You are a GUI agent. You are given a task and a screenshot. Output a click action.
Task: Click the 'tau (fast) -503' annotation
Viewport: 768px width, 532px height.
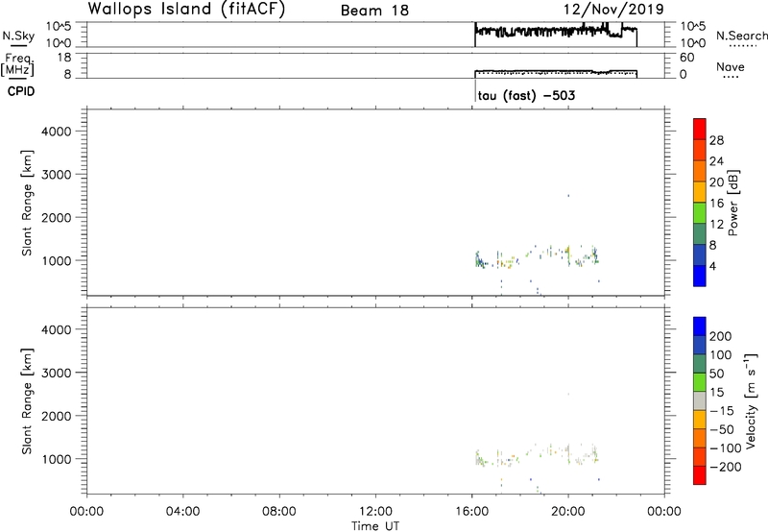[x=526, y=95]
